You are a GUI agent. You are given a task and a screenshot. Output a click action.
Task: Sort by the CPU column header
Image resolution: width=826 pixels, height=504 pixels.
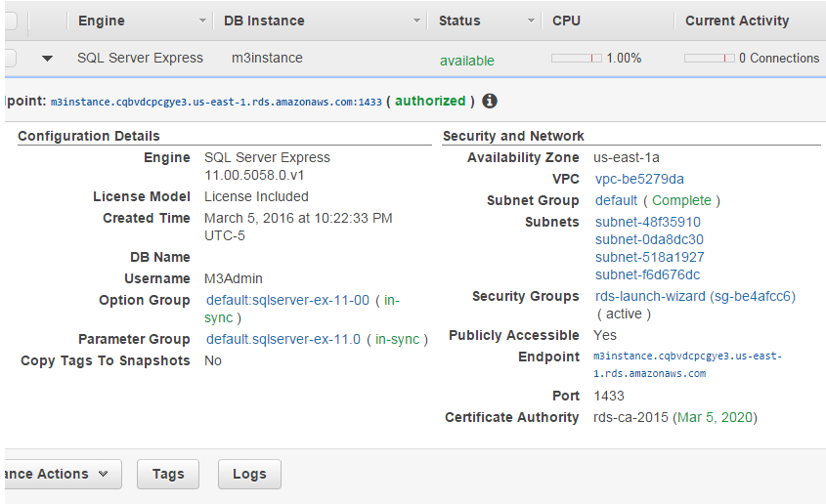point(566,21)
